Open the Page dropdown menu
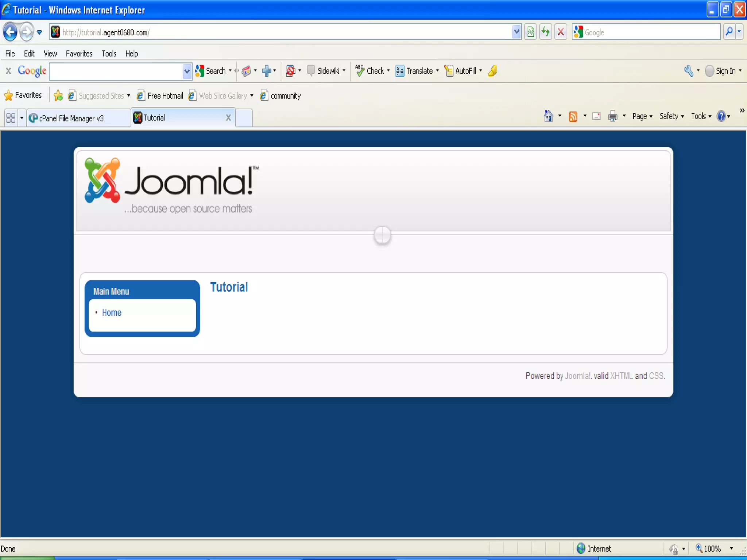Image resolution: width=747 pixels, height=560 pixels. click(x=642, y=117)
